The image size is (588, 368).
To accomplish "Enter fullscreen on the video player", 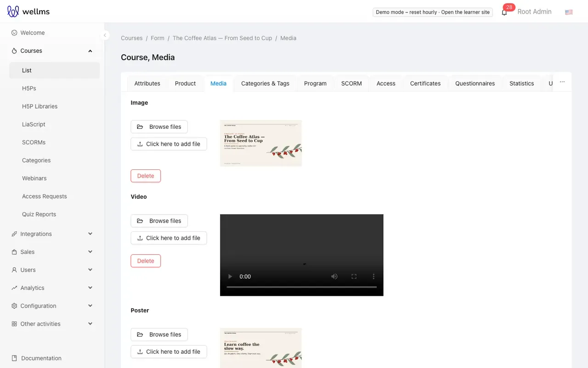I will pyautogui.click(x=354, y=276).
